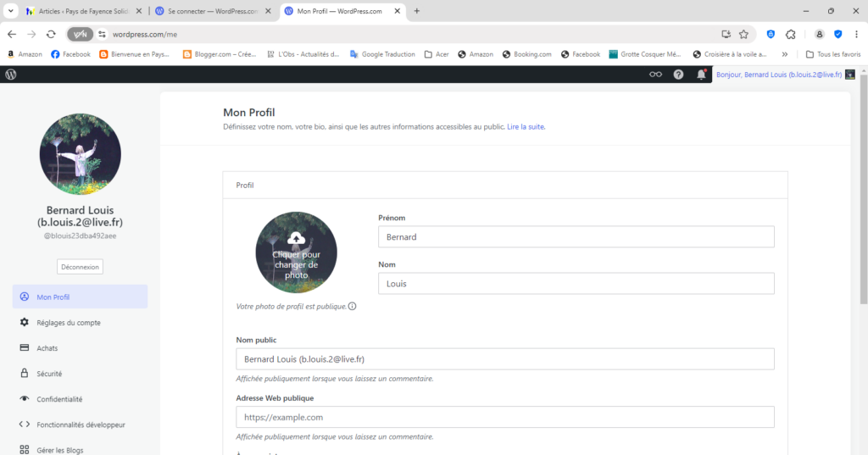The height and width of the screenshot is (455, 868).
Task: Click the Adresse Web publique field
Action: (504, 418)
